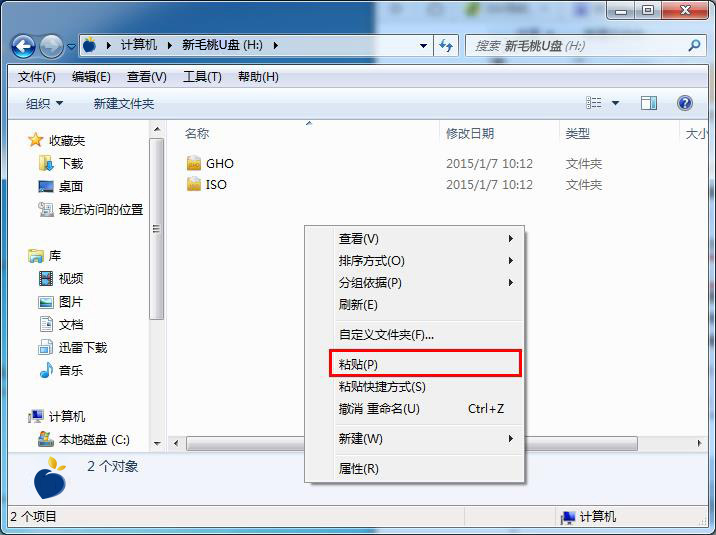
Task: Open the 工具(T) menu
Action: click(x=202, y=77)
